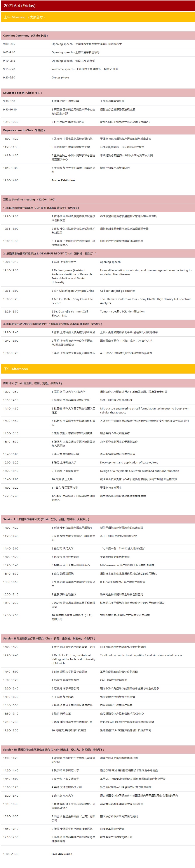Click the yellow 下午 Afternoon banner
Image resolution: width=195 pixels, height=868 pixels.
[16, 369]
